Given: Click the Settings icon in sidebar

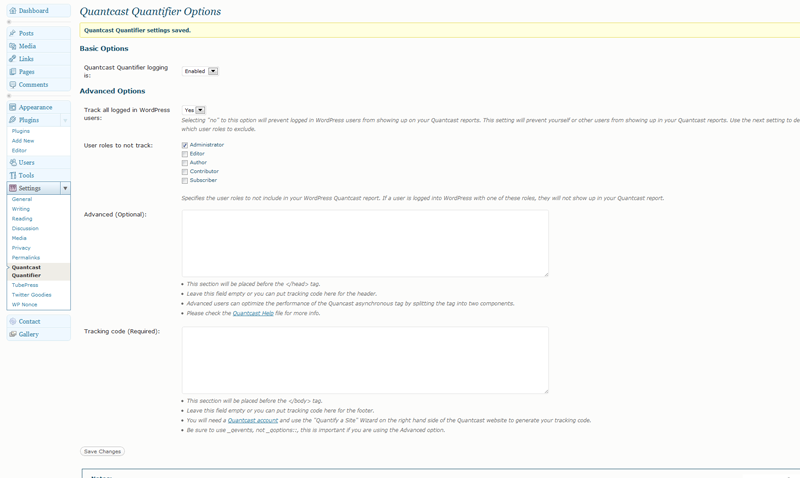Looking at the screenshot, I should 13,188.
